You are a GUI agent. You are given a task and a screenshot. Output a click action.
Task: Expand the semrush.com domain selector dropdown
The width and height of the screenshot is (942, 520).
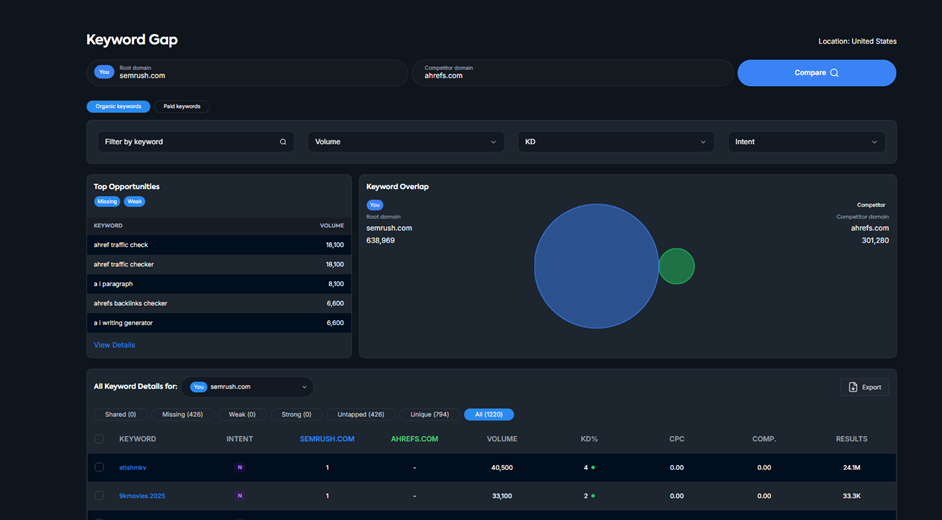pyautogui.click(x=248, y=387)
